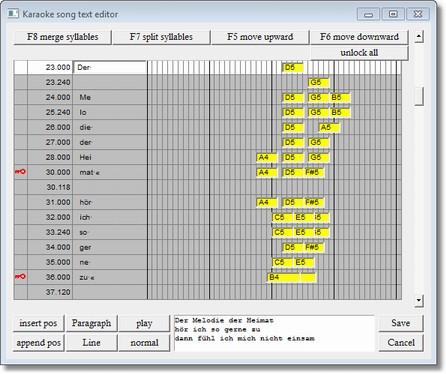Click the time value 23.240
The height and width of the screenshot is (374, 446).
coord(58,82)
